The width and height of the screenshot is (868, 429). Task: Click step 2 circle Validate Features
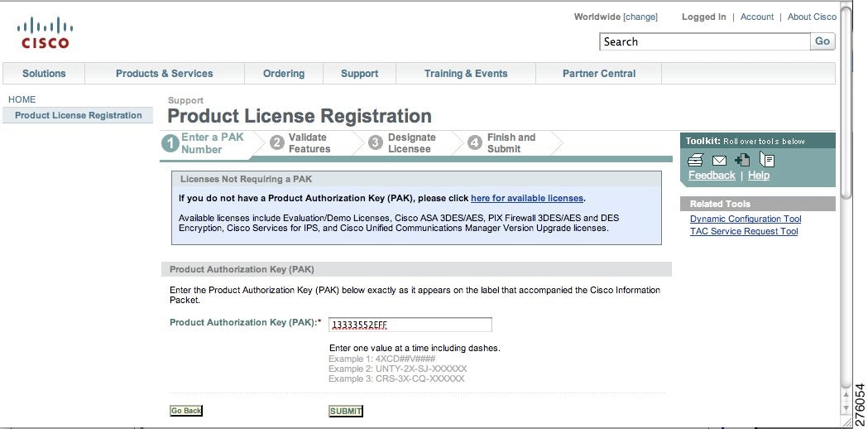[x=277, y=143]
